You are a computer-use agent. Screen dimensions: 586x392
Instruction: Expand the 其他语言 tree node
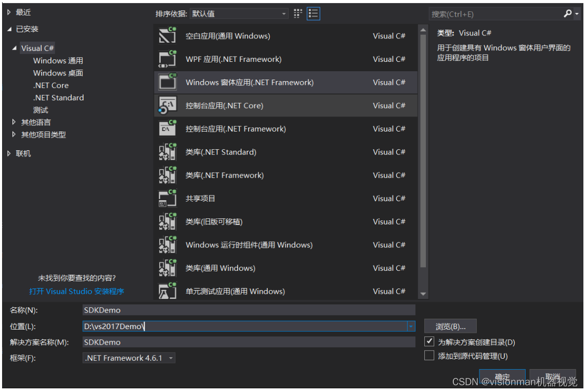14,122
